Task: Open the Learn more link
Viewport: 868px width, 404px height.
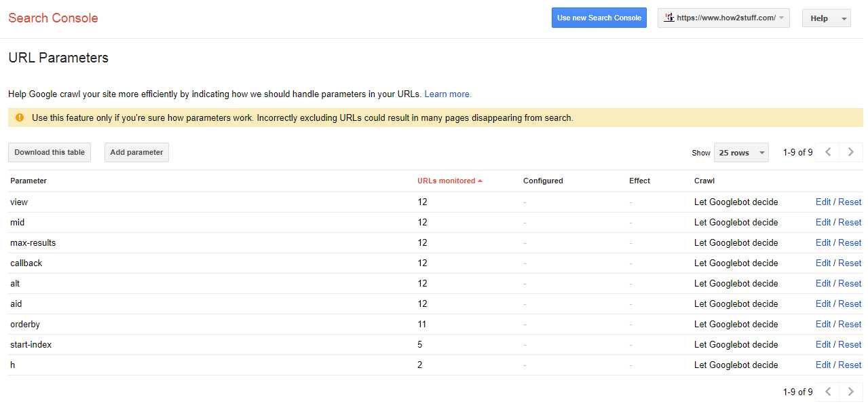Action: (447, 94)
